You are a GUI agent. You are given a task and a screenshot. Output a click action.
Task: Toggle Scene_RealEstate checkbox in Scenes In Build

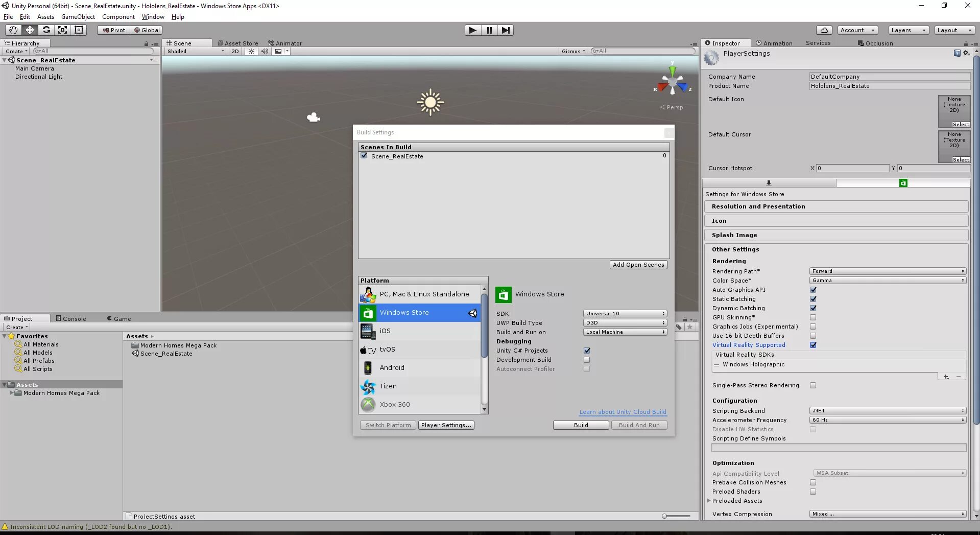coord(364,156)
